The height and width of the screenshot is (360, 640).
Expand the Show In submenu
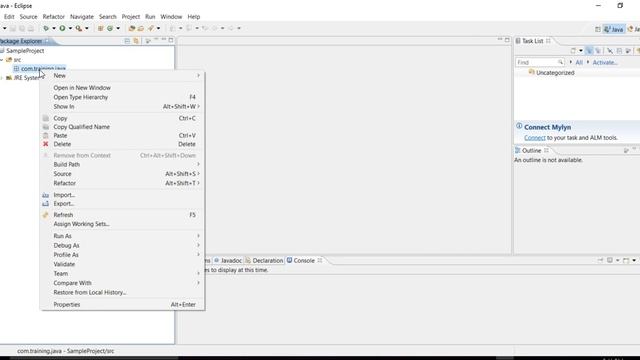(122, 107)
